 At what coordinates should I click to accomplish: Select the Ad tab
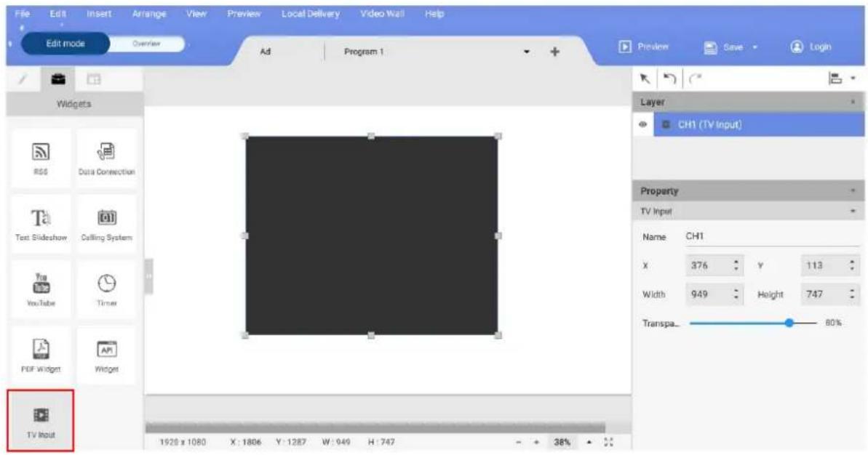pos(266,52)
